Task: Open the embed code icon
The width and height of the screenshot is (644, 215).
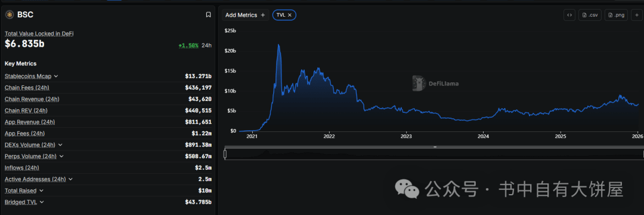Action: [569, 15]
